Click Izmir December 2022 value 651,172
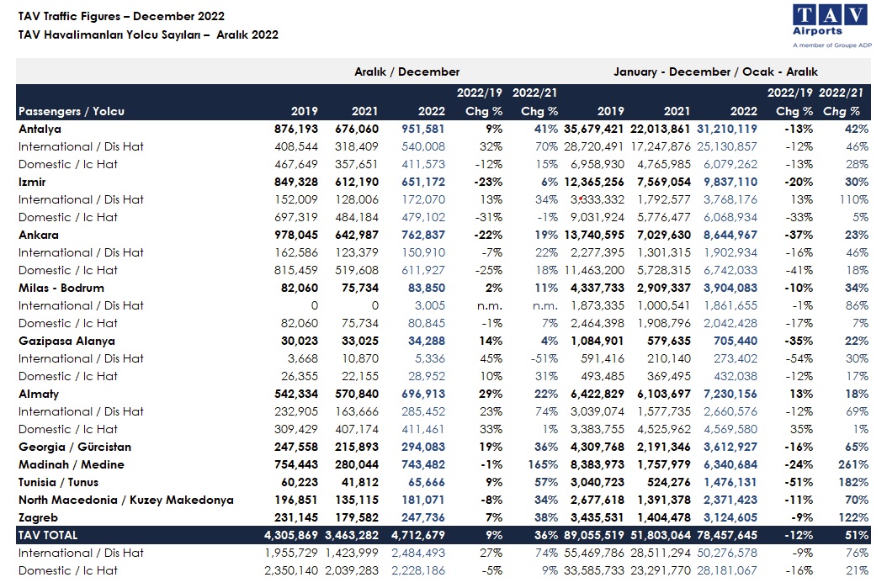887x588 pixels. [x=423, y=182]
